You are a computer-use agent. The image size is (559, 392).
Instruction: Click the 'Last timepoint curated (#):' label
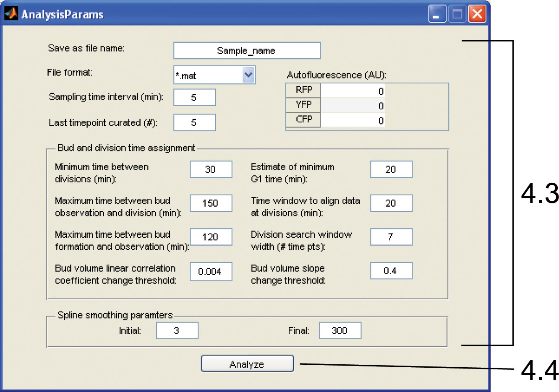[x=103, y=123]
